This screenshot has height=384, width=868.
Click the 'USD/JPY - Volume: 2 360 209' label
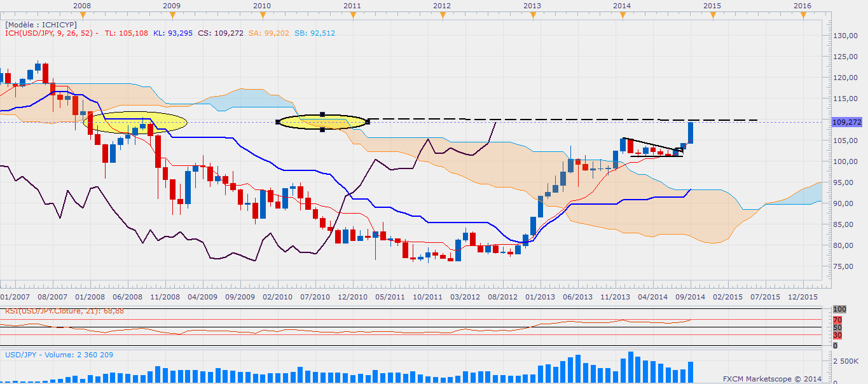point(59,354)
